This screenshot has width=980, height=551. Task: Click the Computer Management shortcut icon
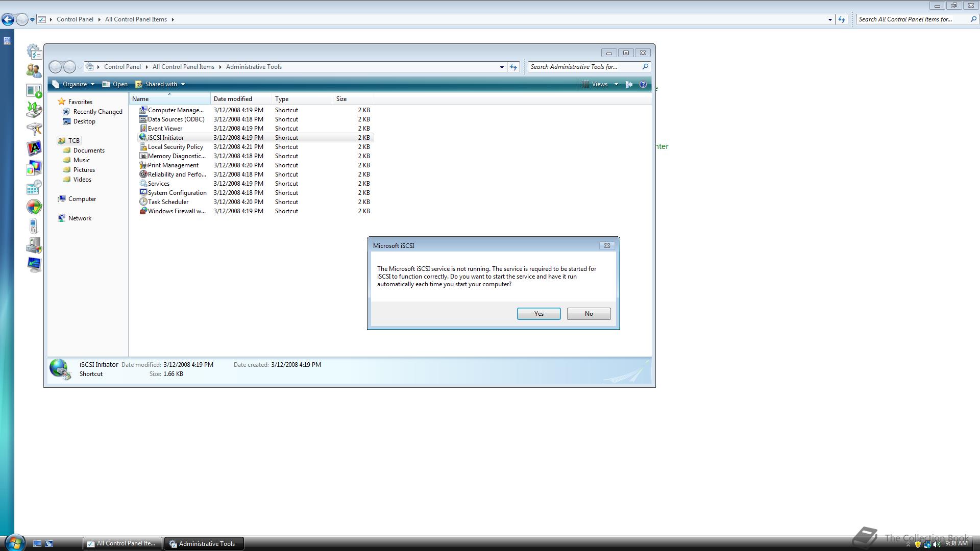(x=143, y=110)
